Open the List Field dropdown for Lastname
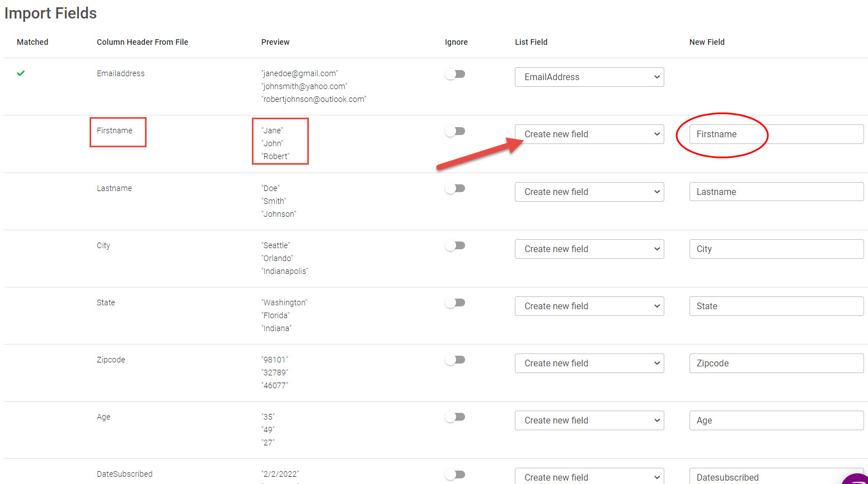 coord(589,192)
